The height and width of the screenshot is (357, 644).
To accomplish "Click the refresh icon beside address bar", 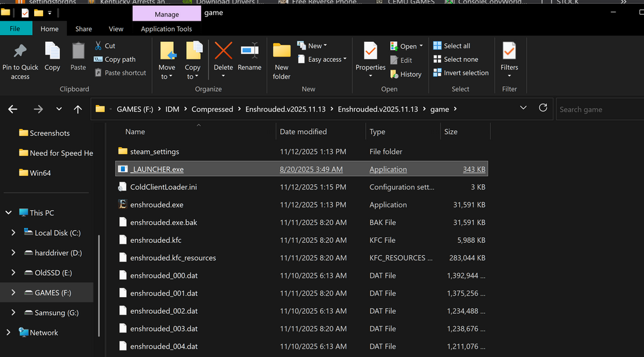I will click(543, 108).
